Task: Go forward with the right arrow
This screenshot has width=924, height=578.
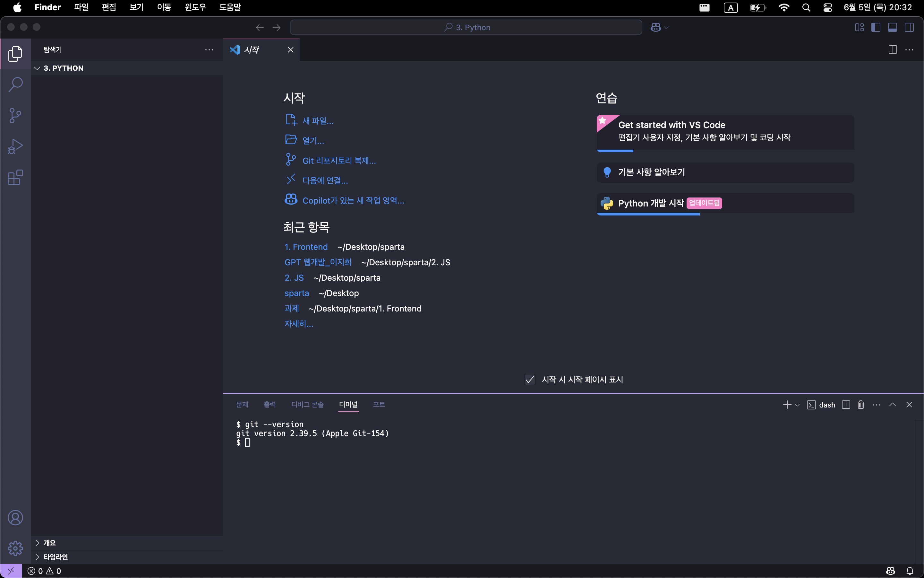Action: click(277, 28)
